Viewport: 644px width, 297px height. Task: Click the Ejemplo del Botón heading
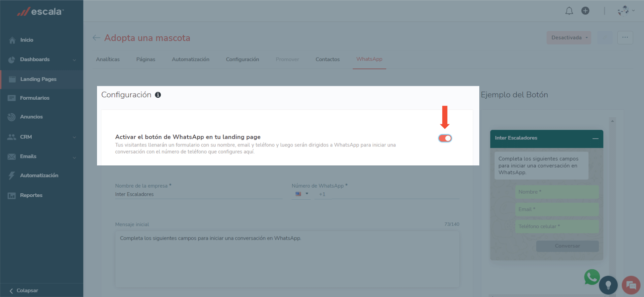(x=514, y=95)
